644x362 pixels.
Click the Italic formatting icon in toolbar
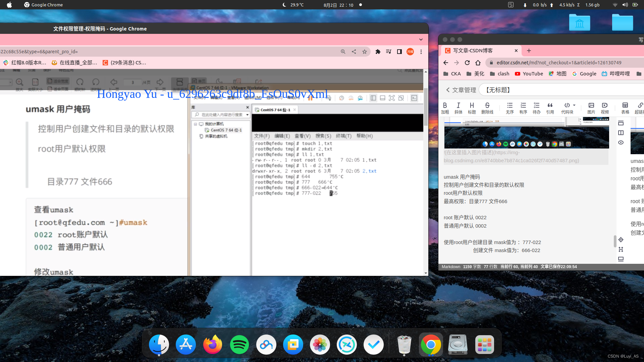pos(459,105)
